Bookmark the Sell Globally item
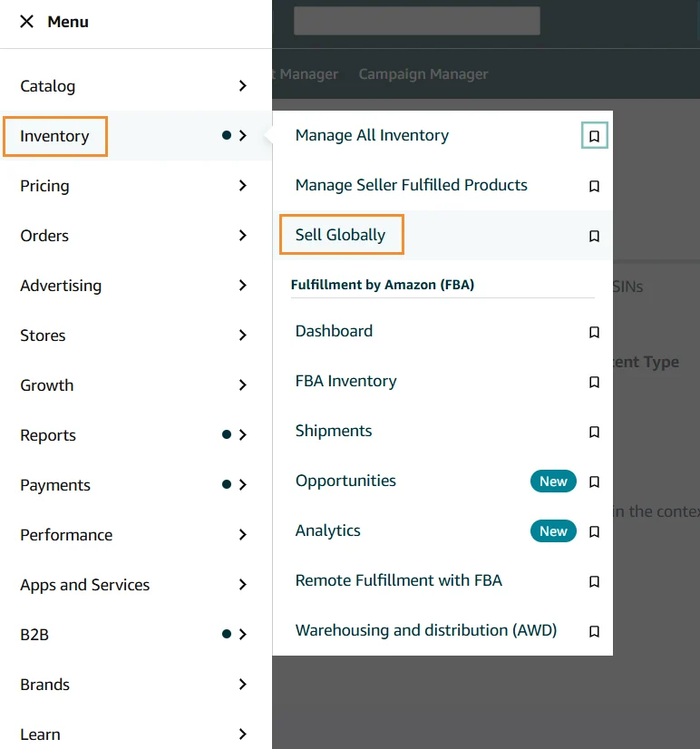The image size is (700, 749). [x=595, y=236]
